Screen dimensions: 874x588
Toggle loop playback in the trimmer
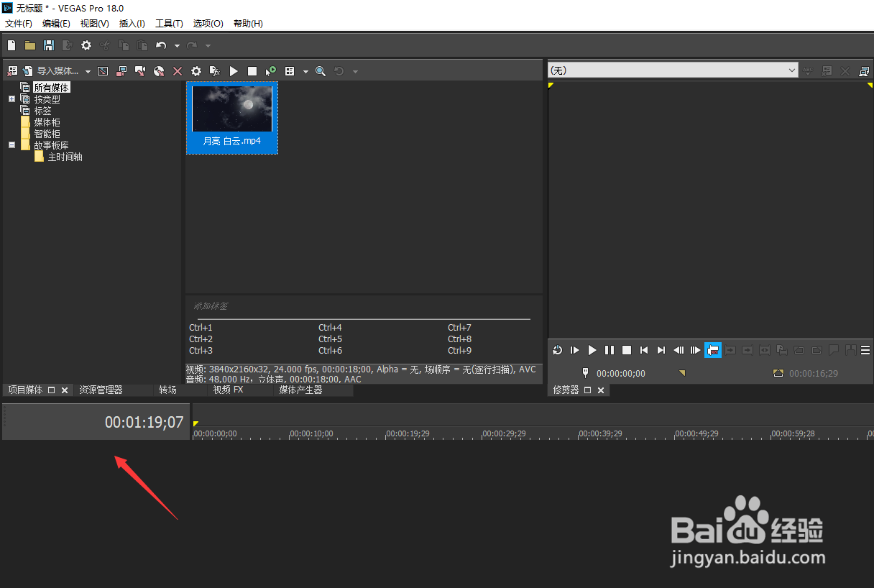click(x=558, y=350)
